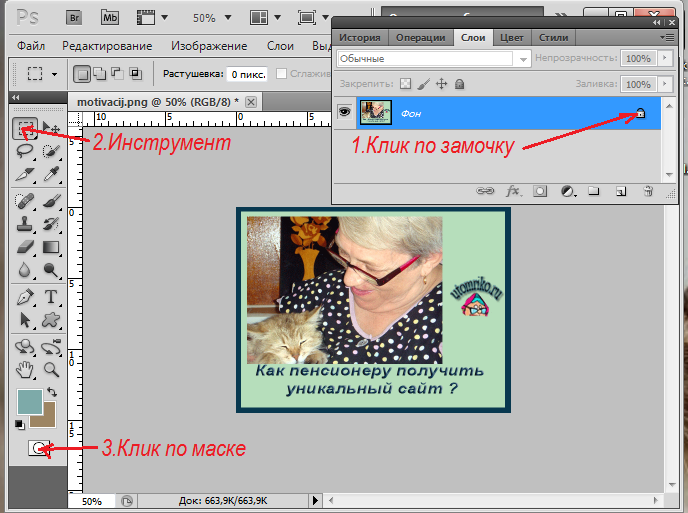The width and height of the screenshot is (688, 513).
Task: Close the motivacij.png document tab
Action: (x=251, y=102)
